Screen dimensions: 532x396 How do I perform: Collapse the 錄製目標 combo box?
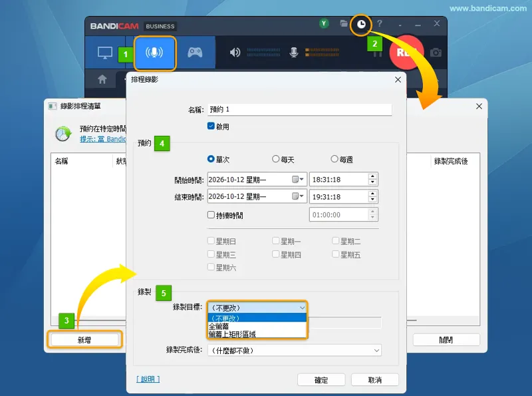pos(257,307)
